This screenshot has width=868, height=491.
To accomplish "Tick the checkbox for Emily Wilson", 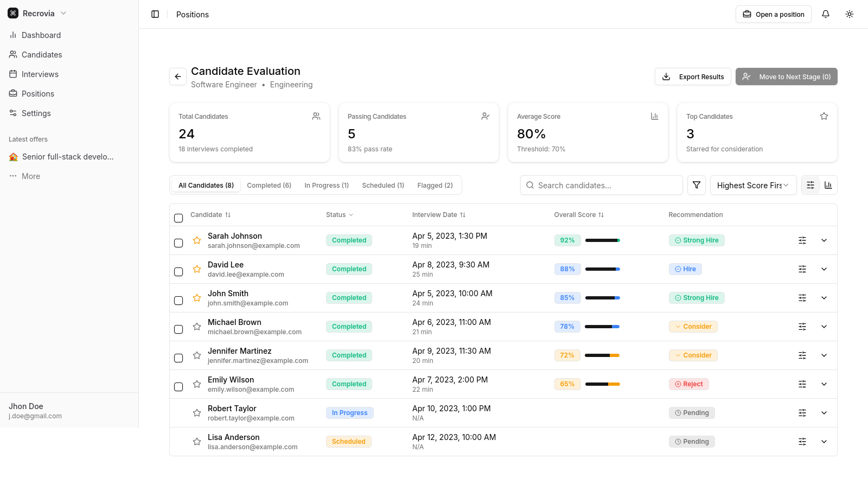I will click(x=178, y=387).
